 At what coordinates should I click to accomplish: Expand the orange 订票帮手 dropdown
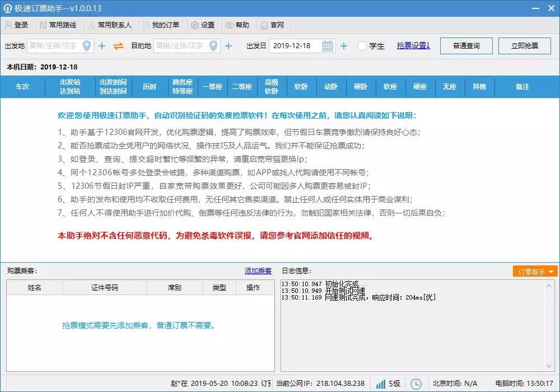tap(534, 271)
